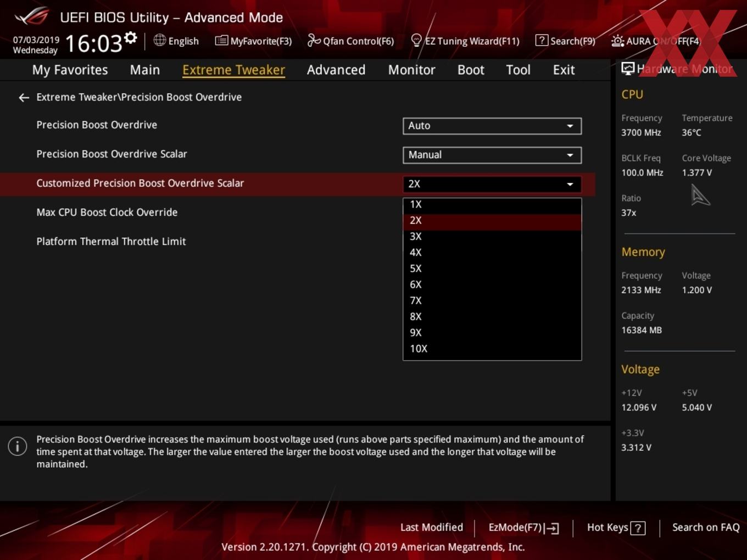Open the Hot Keys help
The height and width of the screenshot is (560, 747).
[x=616, y=528]
